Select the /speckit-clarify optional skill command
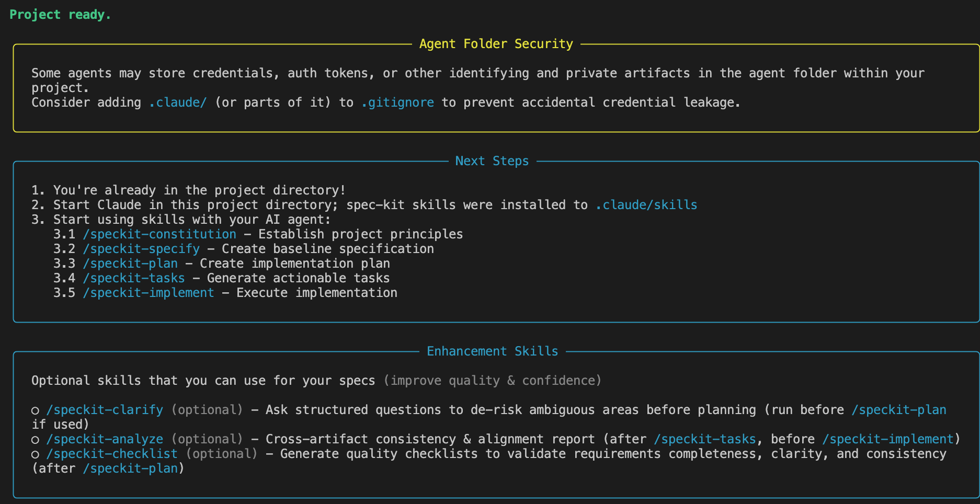 [x=105, y=410]
